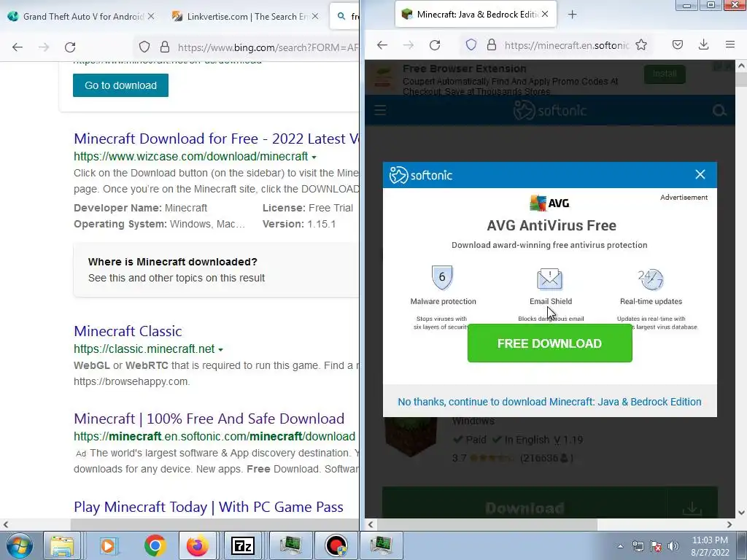Reload the Bing search page
747x560 pixels.
[x=70, y=47]
